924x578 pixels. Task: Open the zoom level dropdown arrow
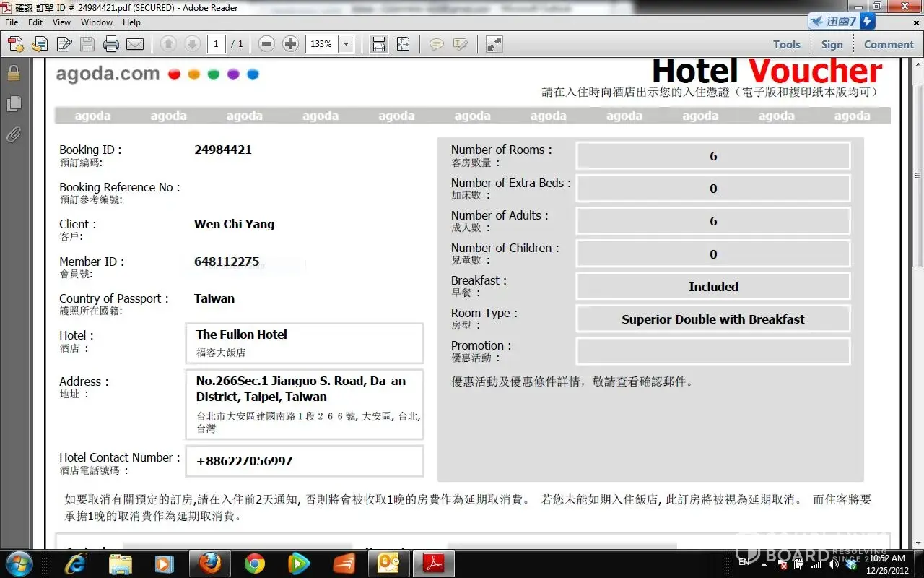point(346,44)
